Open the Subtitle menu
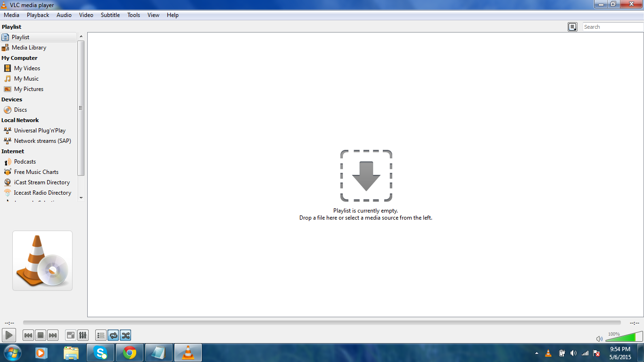 pos(110,15)
